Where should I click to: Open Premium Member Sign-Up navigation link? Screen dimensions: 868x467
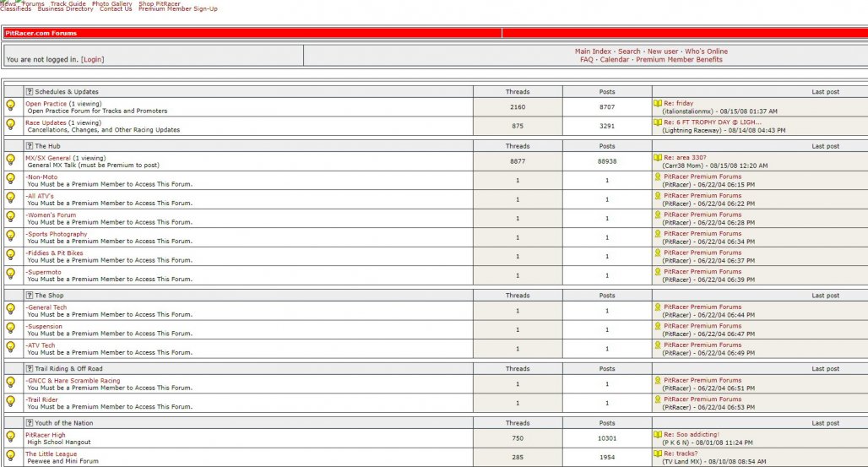click(177, 8)
